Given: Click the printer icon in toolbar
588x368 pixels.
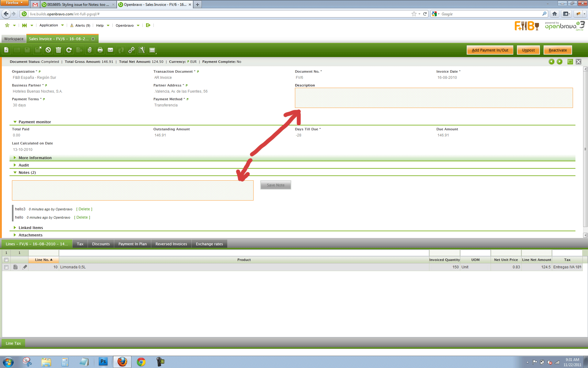Looking at the screenshot, I should 100,50.
